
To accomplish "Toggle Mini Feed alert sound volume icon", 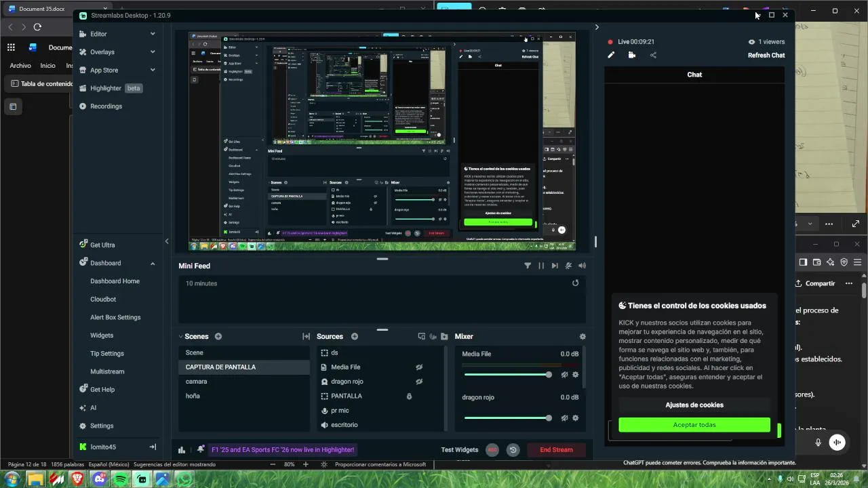I will pos(582,266).
